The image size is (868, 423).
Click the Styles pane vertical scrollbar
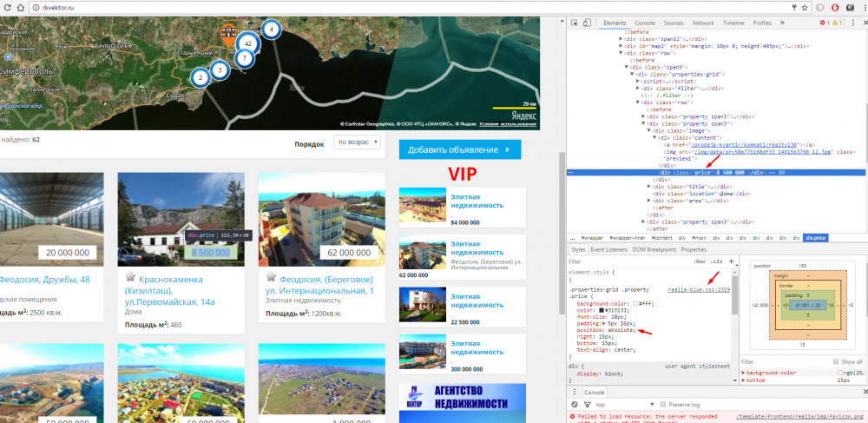click(x=733, y=326)
